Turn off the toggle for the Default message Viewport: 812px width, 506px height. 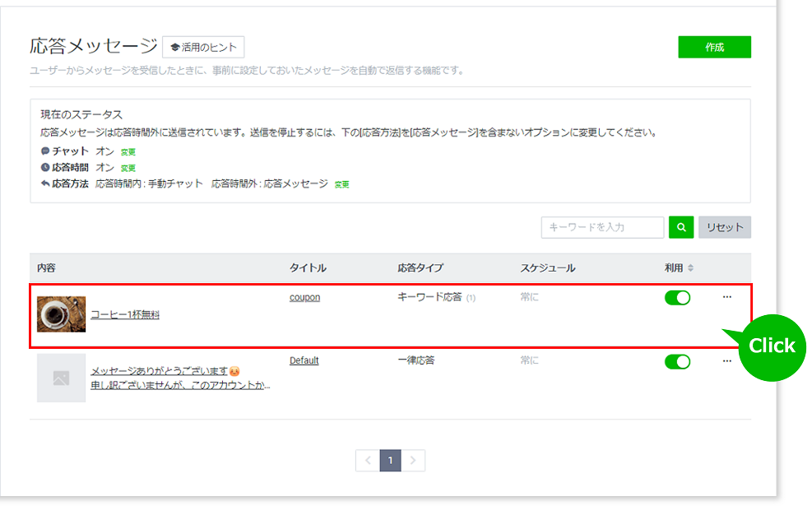[x=677, y=360]
